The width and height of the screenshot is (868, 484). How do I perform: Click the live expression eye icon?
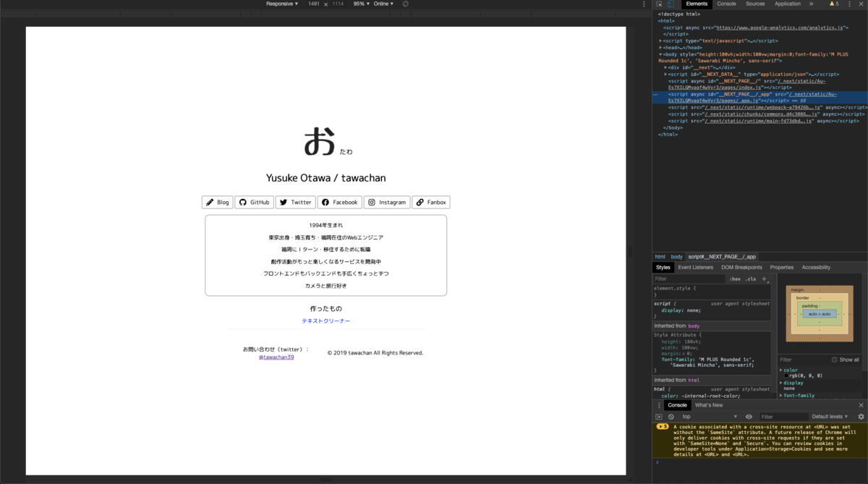[x=749, y=417]
